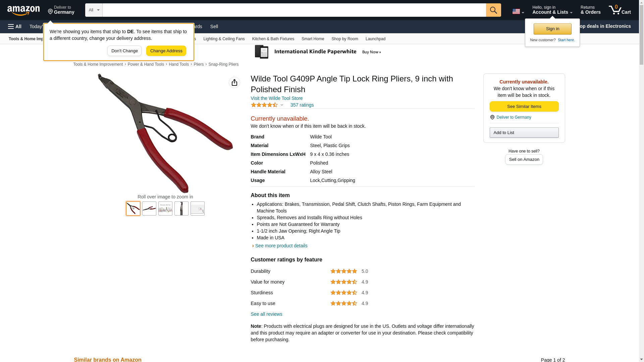
Task: Open the All hamburger menu
Action: click(15, 26)
